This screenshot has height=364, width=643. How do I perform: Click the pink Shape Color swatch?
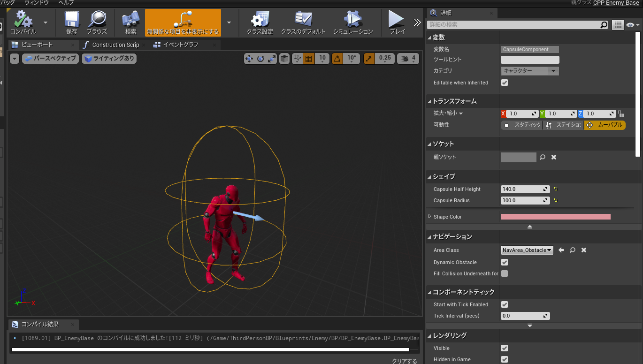click(555, 217)
